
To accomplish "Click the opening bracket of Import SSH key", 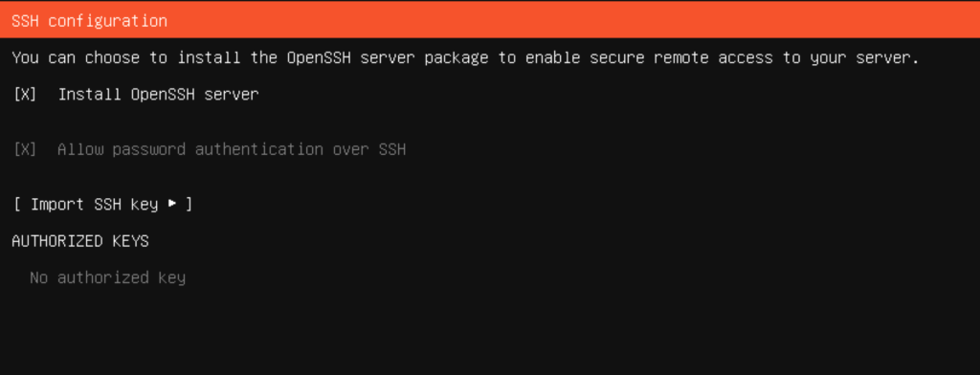I will 17,205.
